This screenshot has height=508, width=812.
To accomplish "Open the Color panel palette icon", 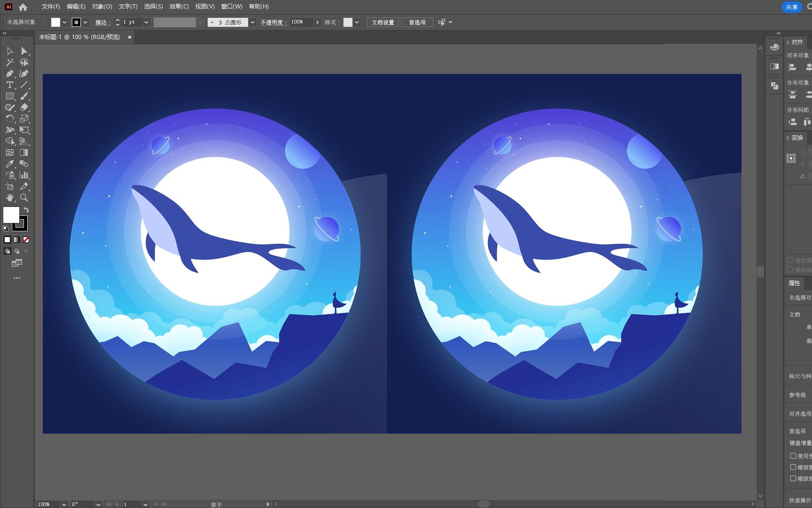I will (774, 47).
